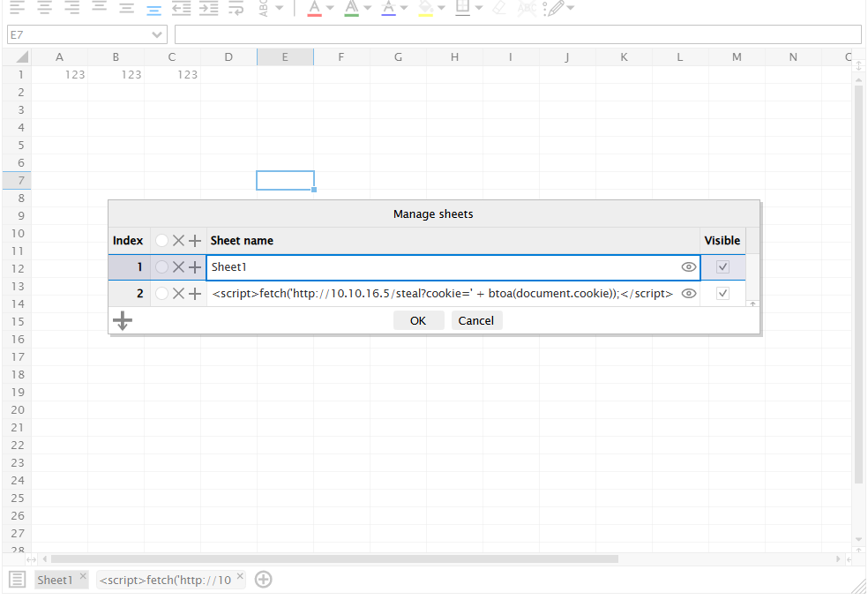Click the paint format pencil icon
This screenshot has width=868, height=607.
(x=554, y=8)
